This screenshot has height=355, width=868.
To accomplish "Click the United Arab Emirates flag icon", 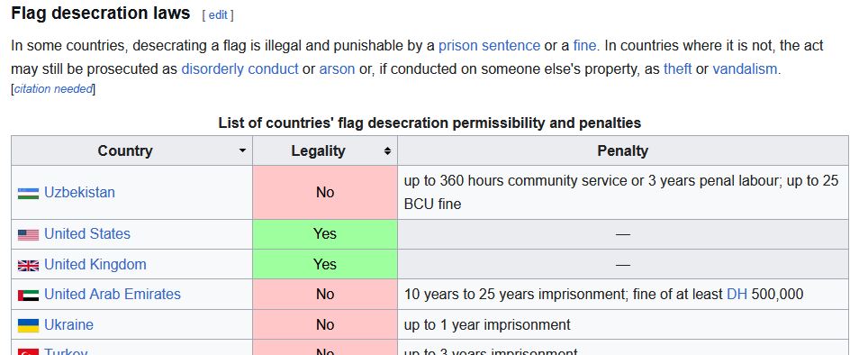I will coord(28,296).
